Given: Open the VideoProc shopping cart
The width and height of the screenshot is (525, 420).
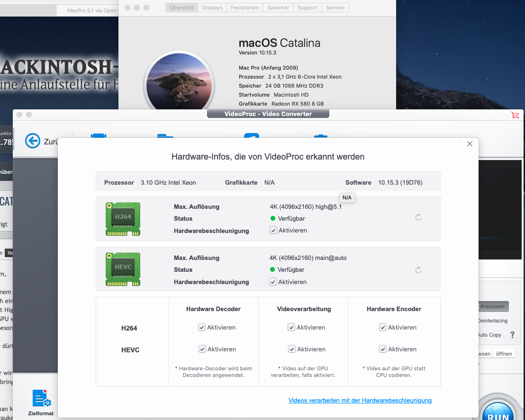Looking at the screenshot, I should pyautogui.click(x=515, y=115).
